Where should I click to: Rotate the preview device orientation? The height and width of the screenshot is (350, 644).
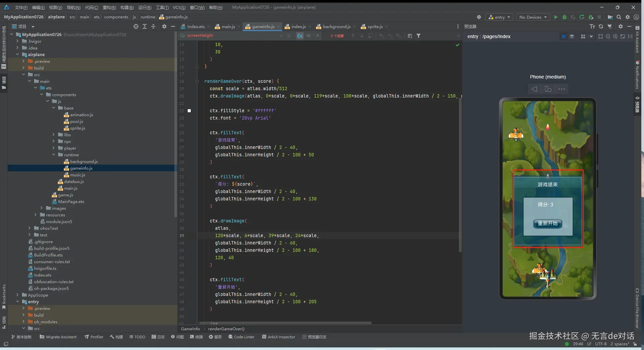(548, 89)
